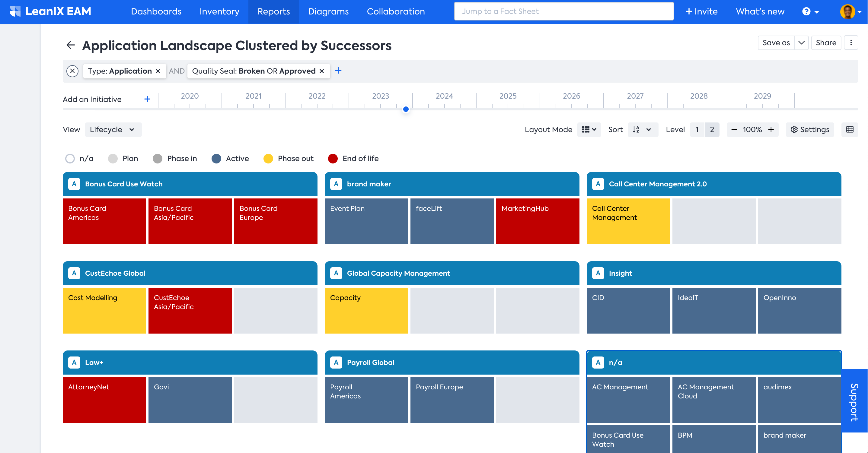Image resolution: width=868 pixels, height=453 pixels.
Task: Open the Cost Modelling tile
Action: click(104, 311)
